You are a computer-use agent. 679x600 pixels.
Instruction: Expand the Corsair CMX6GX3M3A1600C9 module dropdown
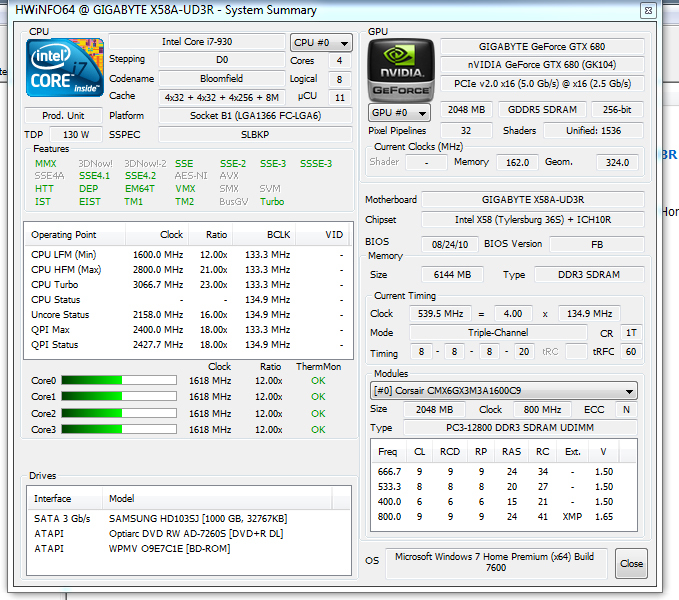504,391
